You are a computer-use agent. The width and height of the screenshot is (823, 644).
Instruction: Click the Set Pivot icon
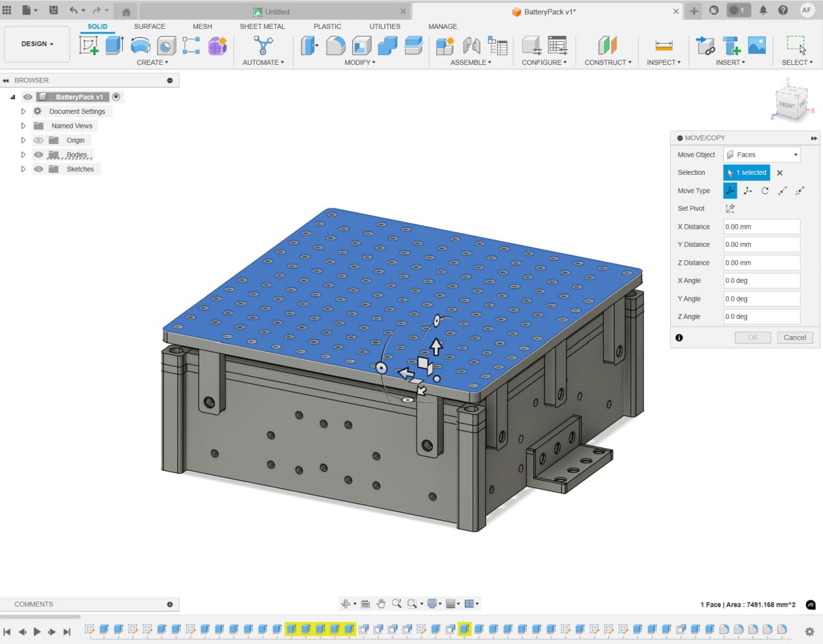point(730,209)
